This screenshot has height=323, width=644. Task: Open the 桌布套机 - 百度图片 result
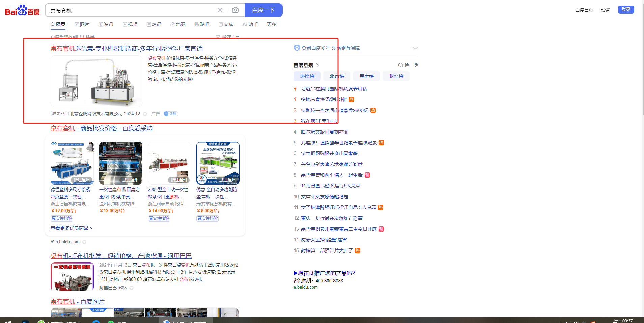pos(78,301)
